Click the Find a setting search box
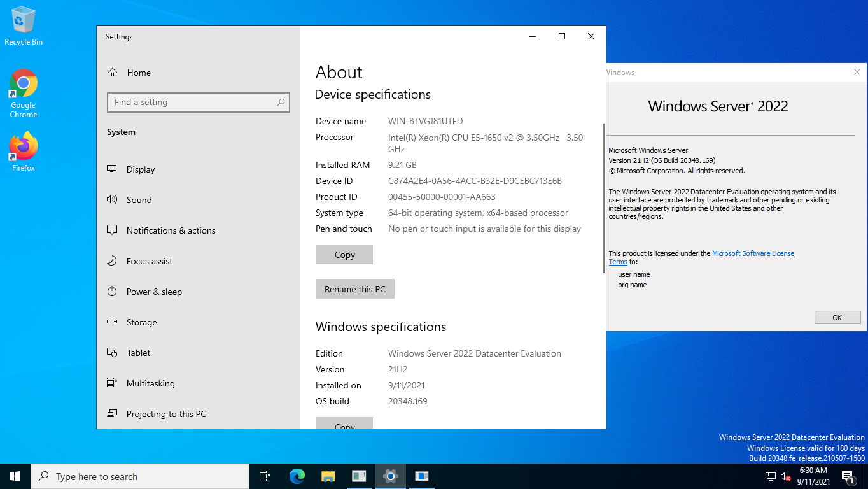 199,103
